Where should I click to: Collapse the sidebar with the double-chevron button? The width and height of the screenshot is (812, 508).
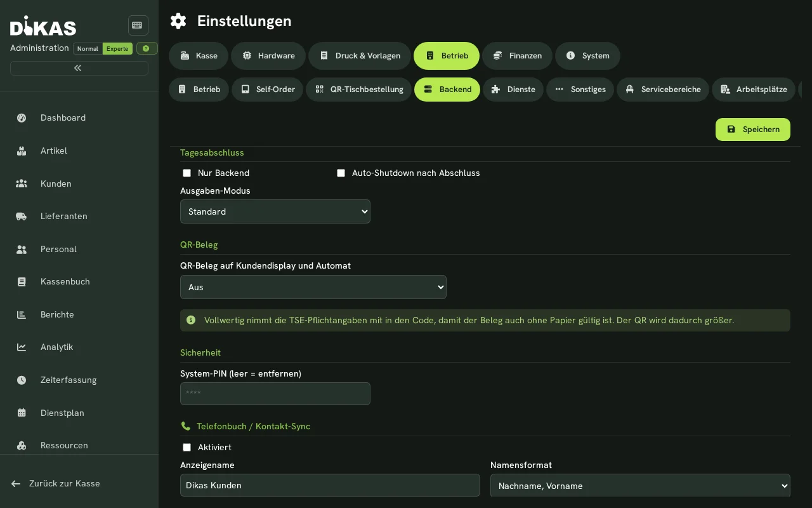(x=79, y=68)
